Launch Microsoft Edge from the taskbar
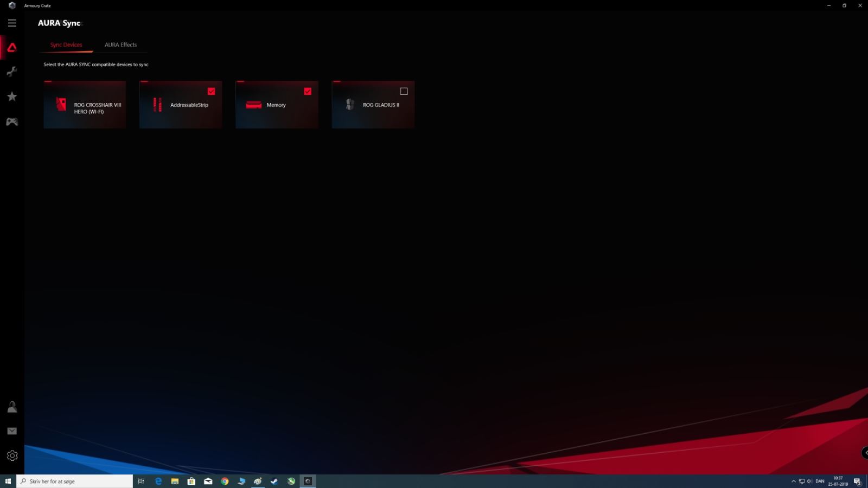Viewport: 868px width, 488px height. (158, 481)
